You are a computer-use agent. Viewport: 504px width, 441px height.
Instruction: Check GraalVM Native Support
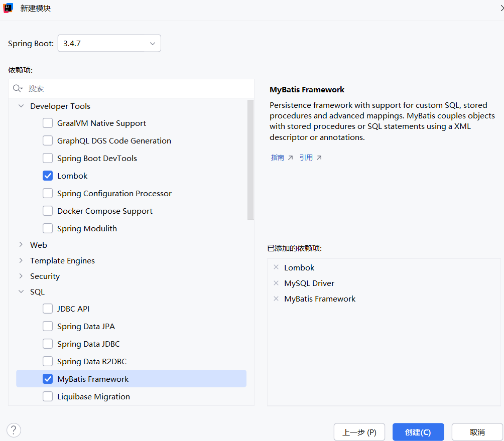pos(48,123)
